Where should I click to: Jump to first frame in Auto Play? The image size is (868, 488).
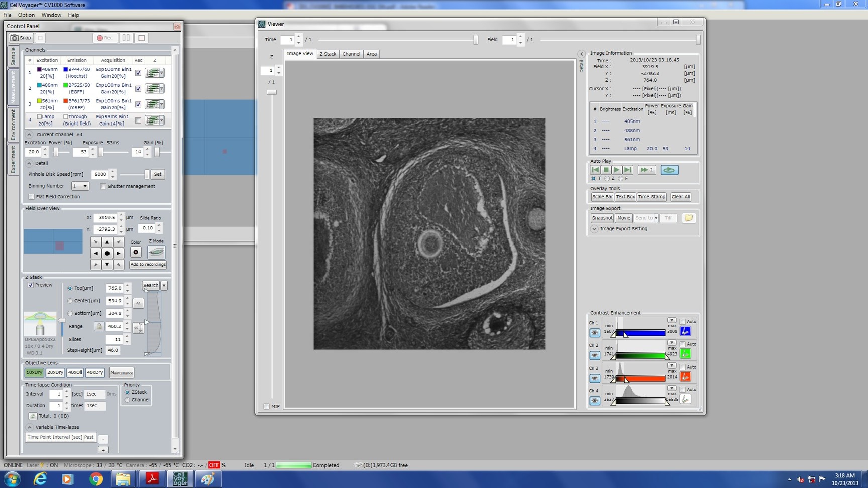(595, 170)
